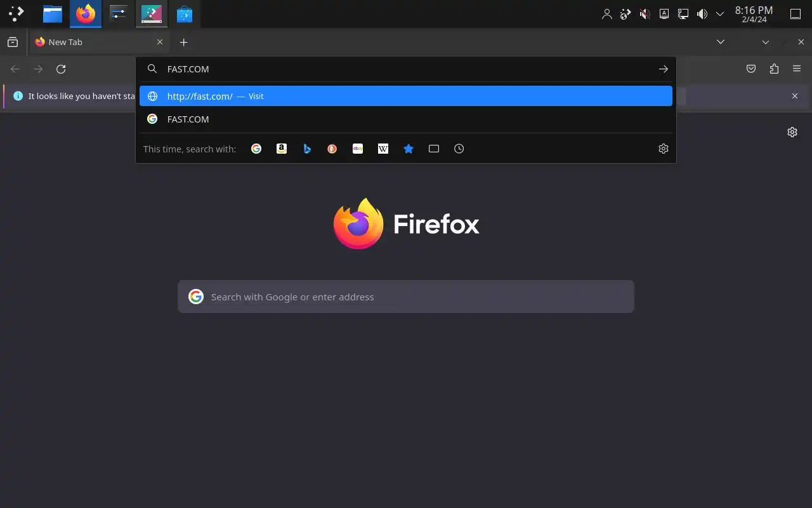Open the keyboard layout tray icon
The width and height of the screenshot is (812, 508).
(x=664, y=14)
